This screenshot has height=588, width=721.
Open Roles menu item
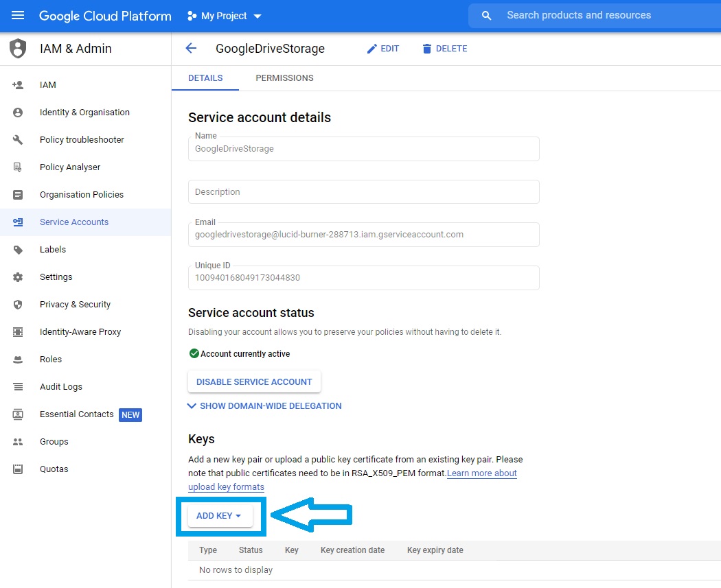click(86, 360)
